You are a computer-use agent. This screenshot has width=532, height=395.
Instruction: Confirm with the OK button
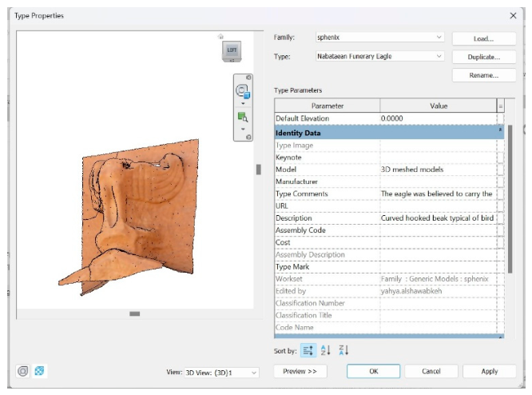point(373,371)
